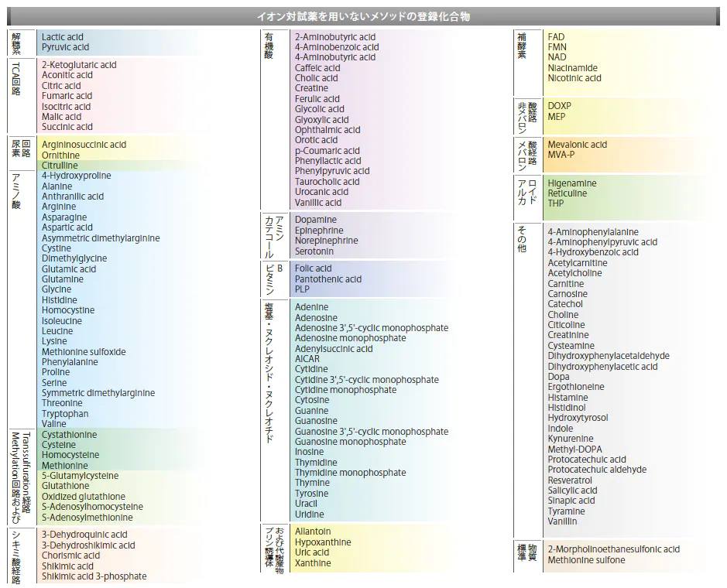Click S-Adenosylmethionine

[x=87, y=518]
